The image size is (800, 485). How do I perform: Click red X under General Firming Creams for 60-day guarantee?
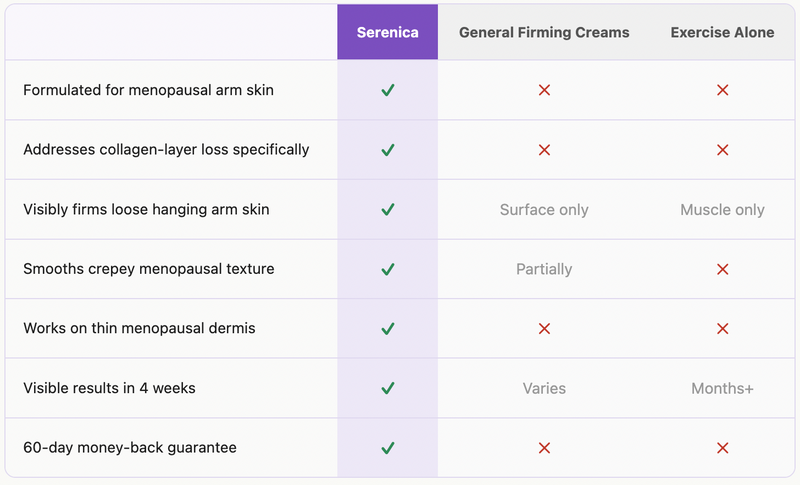coord(544,448)
